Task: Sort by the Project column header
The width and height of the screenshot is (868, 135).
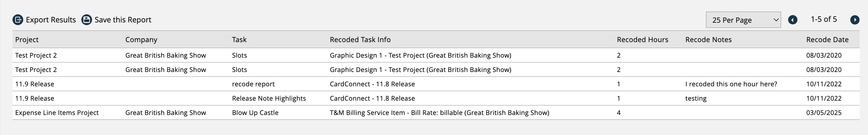Action: coord(27,40)
